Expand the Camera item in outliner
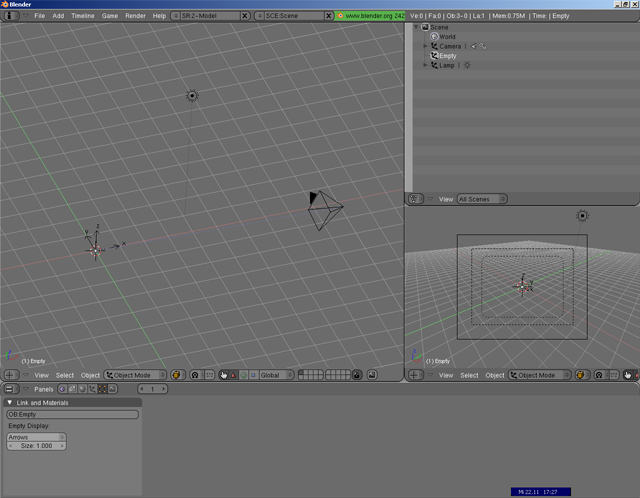 coord(425,46)
